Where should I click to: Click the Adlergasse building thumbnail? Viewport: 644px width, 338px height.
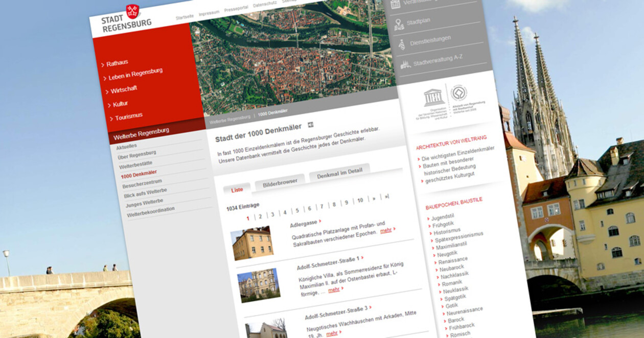[252, 244]
